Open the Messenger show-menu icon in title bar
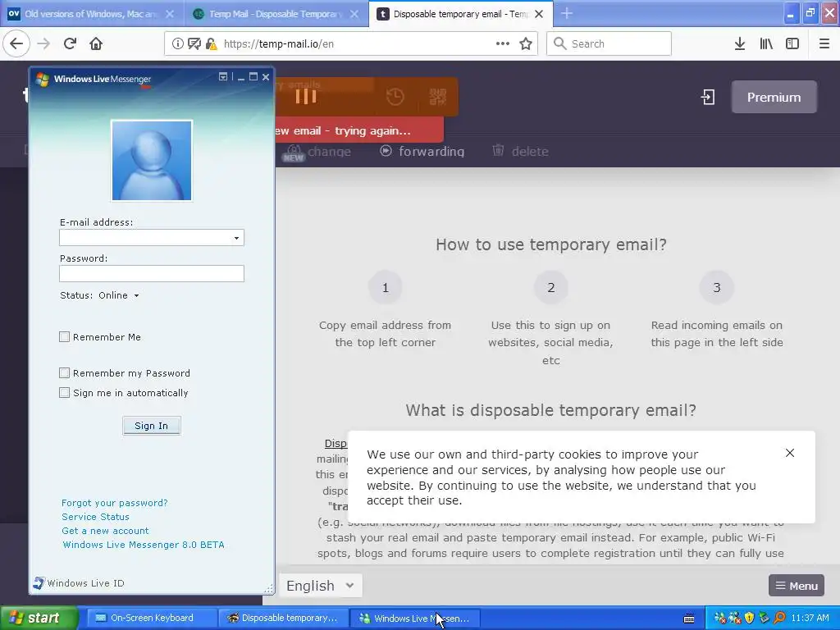The image size is (840, 630). (223, 76)
